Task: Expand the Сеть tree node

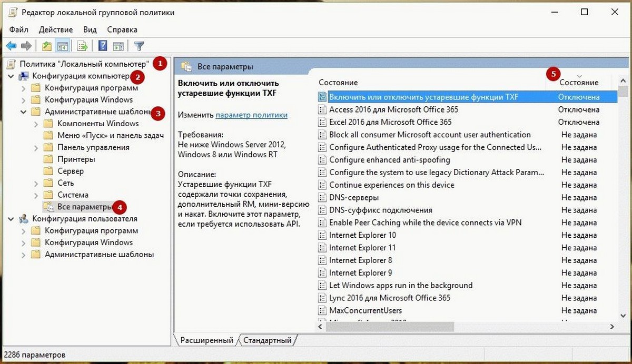Action: (36, 183)
